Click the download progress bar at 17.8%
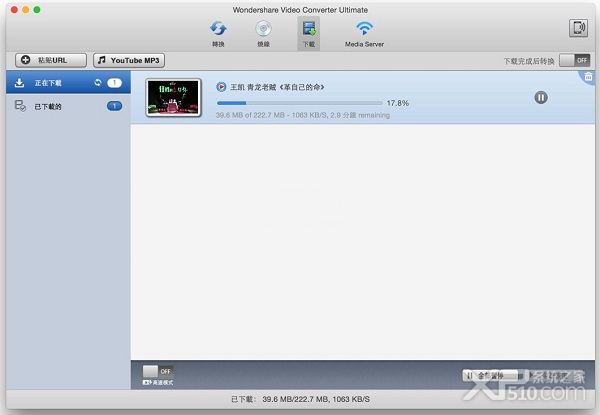The width and height of the screenshot is (600, 415). (300, 103)
